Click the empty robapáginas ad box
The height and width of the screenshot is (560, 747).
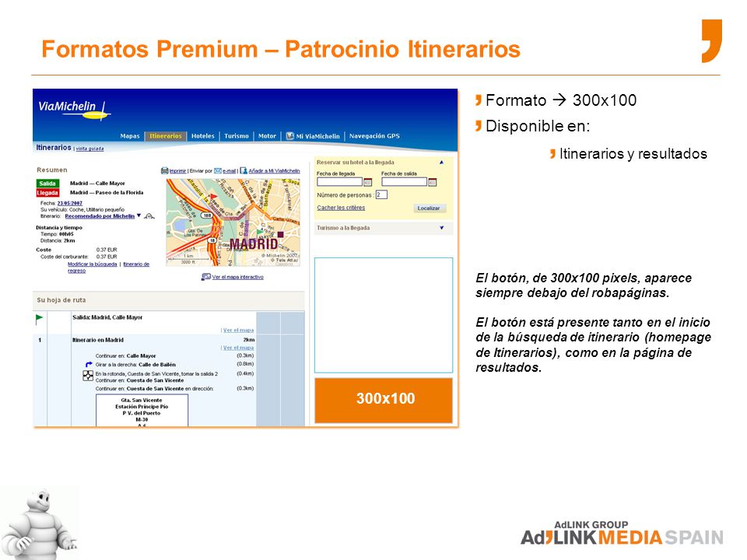pos(384,315)
